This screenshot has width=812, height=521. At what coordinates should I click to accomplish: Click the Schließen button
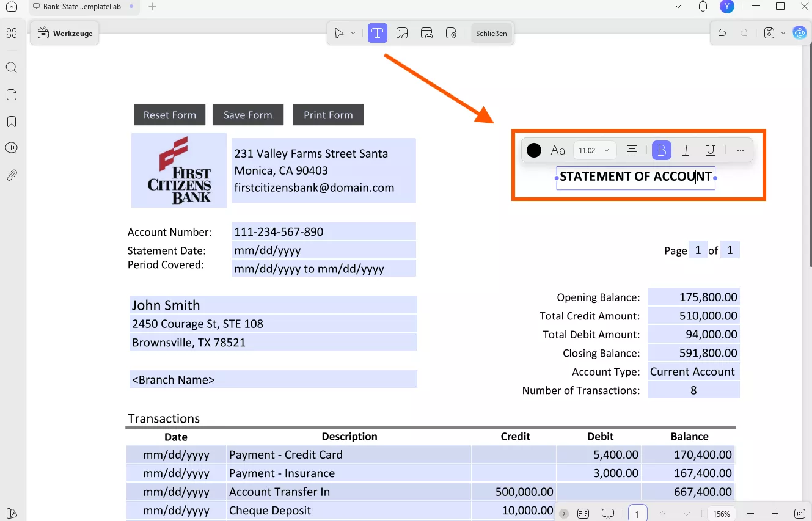click(491, 34)
